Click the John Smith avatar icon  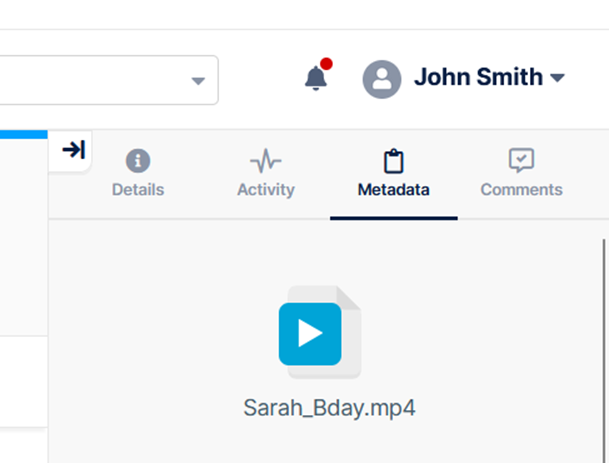point(382,79)
